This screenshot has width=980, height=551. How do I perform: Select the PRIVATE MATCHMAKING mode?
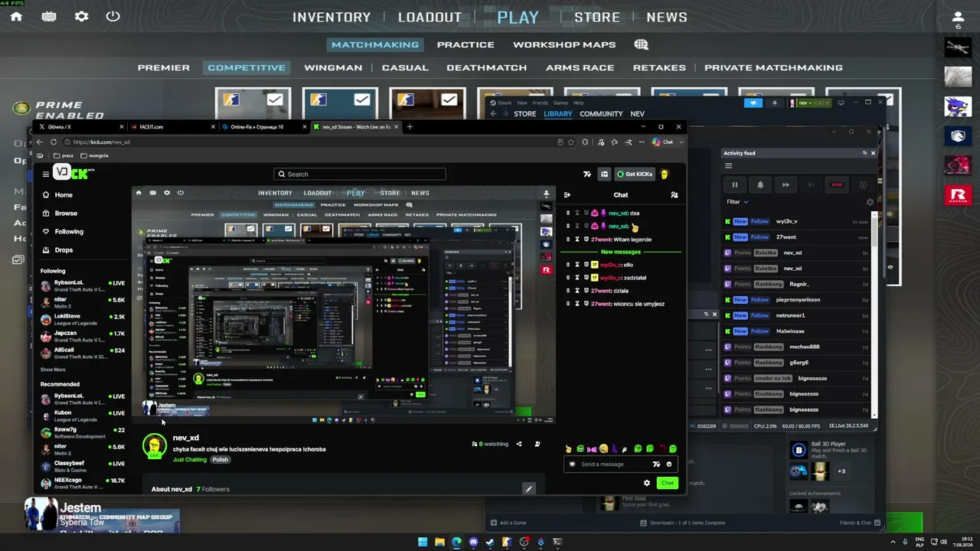click(x=773, y=67)
